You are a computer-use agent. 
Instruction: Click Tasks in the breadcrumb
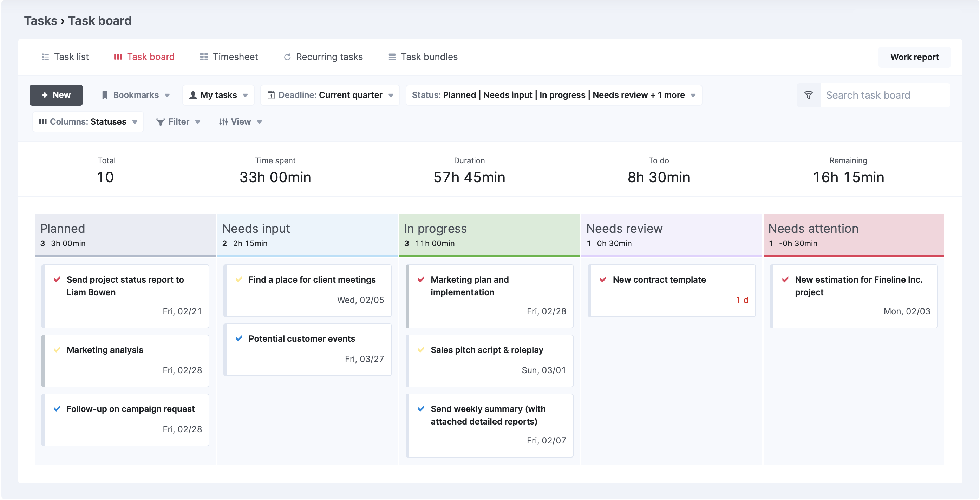41,20
